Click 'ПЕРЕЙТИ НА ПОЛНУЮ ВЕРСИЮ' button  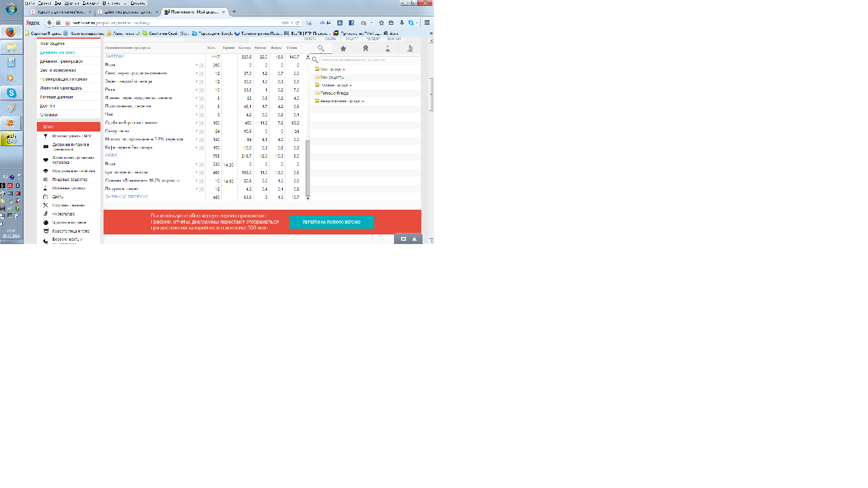332,222
